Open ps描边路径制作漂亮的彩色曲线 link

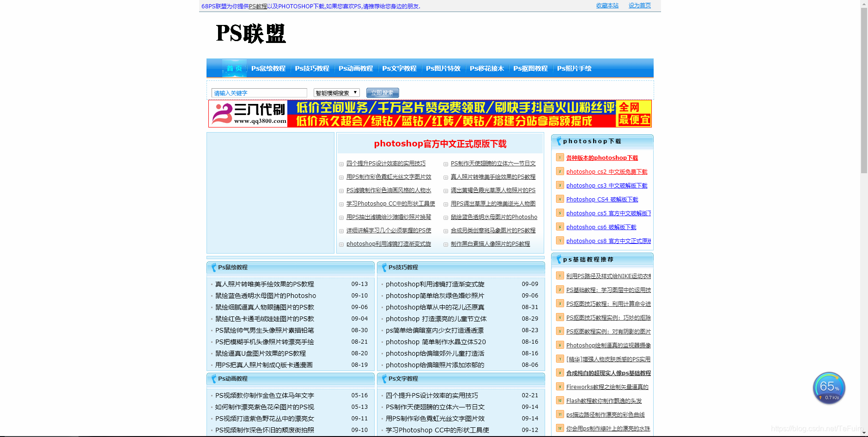point(605,414)
